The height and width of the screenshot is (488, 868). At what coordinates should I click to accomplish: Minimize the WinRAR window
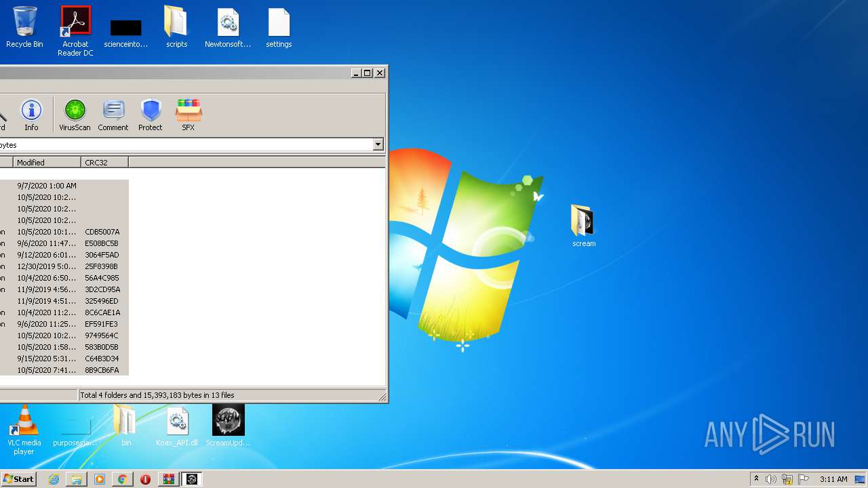[x=356, y=73]
